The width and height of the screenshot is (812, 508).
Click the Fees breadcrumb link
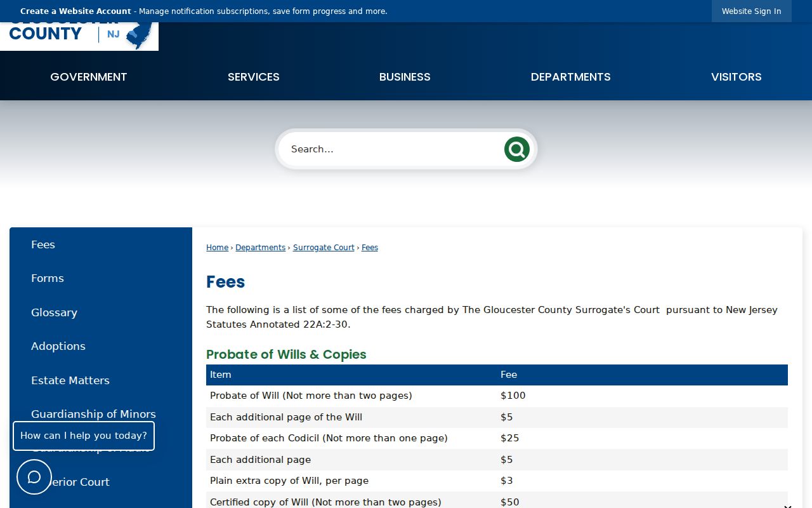point(370,248)
